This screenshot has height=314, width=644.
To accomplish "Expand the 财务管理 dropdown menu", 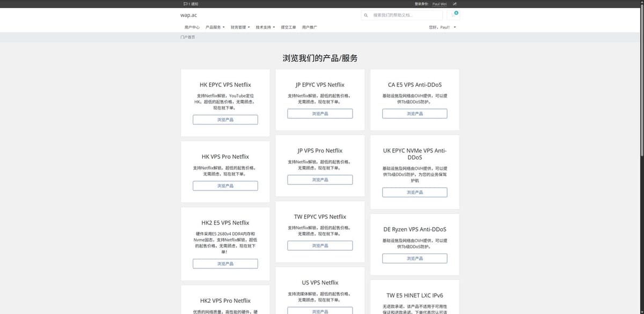I will pos(240,27).
